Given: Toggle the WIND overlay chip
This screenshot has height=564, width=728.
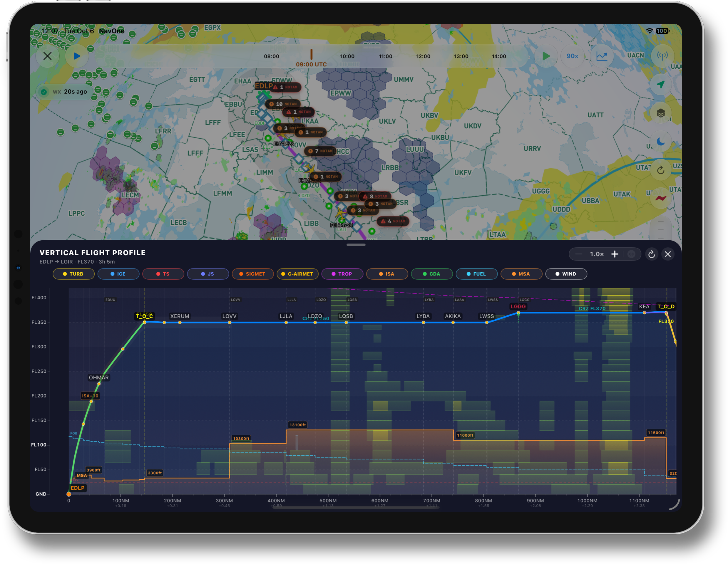Looking at the screenshot, I should coord(566,274).
